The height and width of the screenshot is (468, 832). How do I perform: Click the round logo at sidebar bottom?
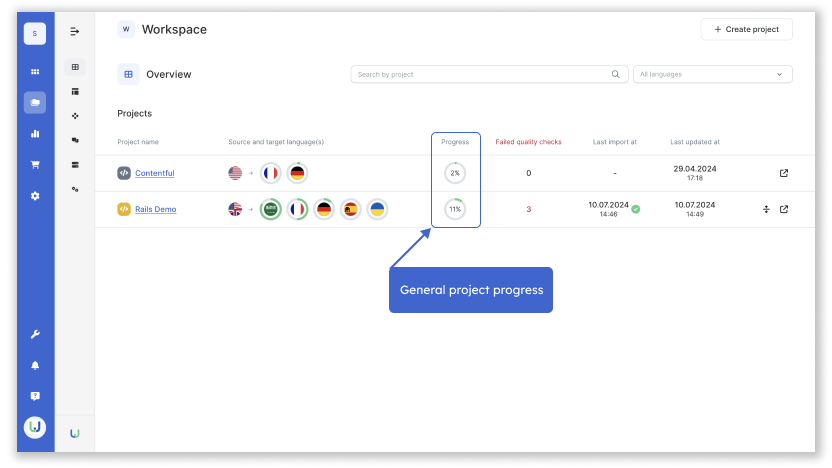pyautogui.click(x=35, y=427)
